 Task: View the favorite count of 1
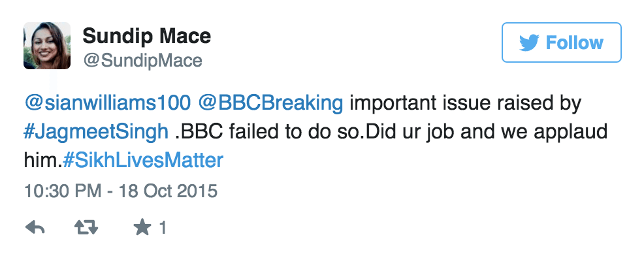click(163, 227)
